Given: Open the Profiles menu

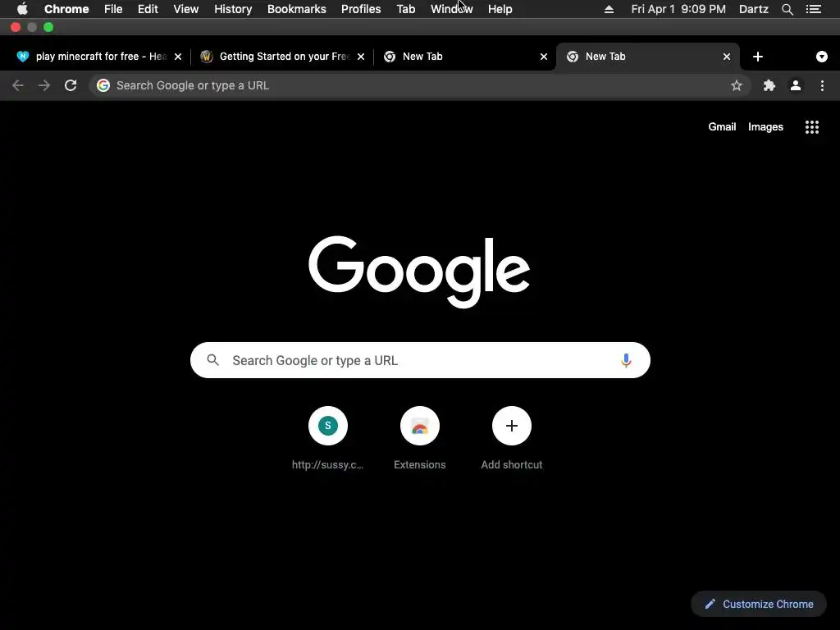Looking at the screenshot, I should pyautogui.click(x=361, y=9).
